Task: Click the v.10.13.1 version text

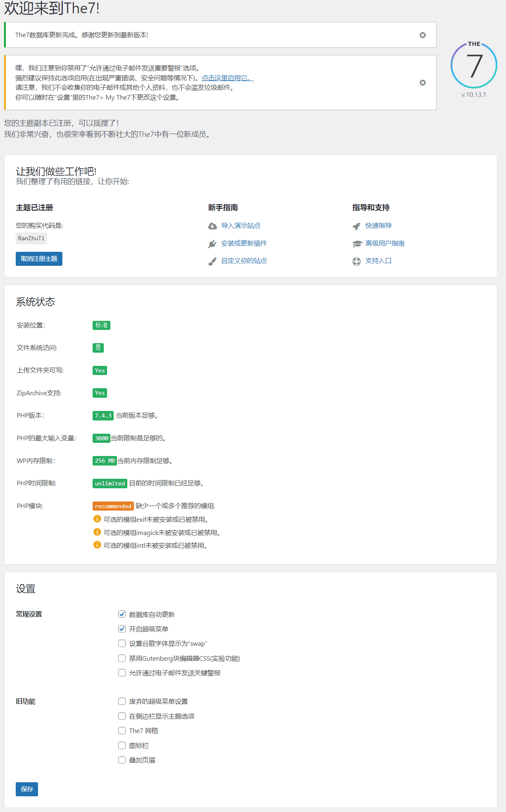Action: (x=474, y=95)
